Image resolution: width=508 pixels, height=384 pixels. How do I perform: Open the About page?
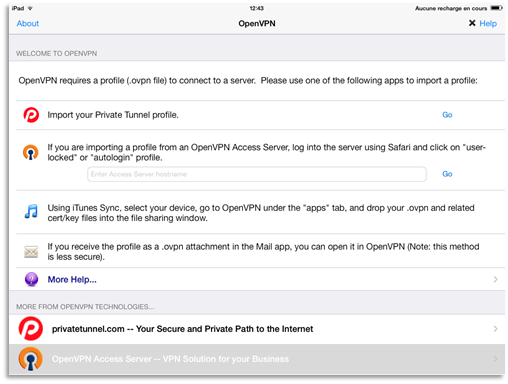click(x=28, y=23)
